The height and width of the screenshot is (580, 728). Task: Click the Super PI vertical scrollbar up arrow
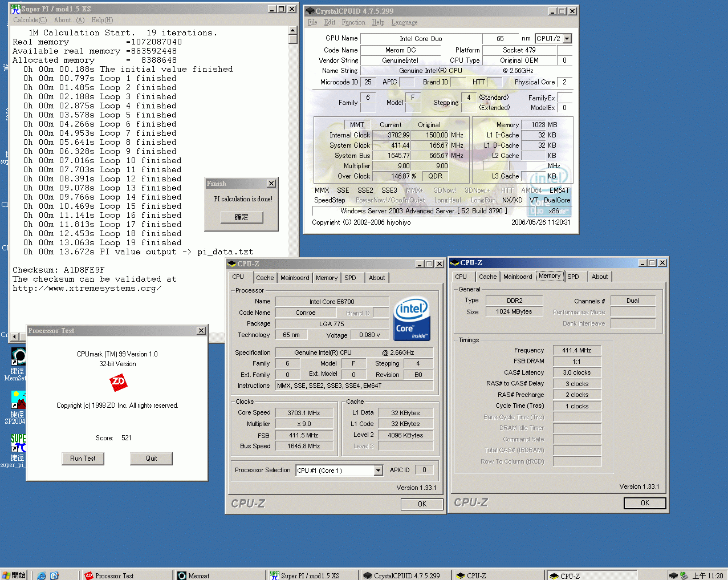click(x=293, y=31)
